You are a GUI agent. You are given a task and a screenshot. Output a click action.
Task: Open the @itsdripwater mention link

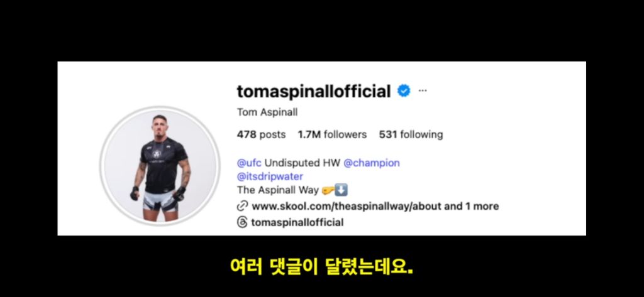coord(270,177)
